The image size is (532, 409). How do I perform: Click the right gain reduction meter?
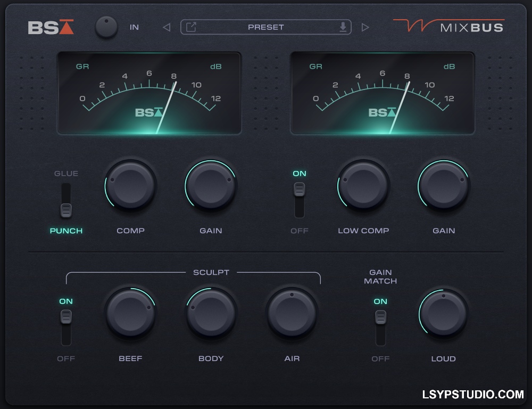383,93
